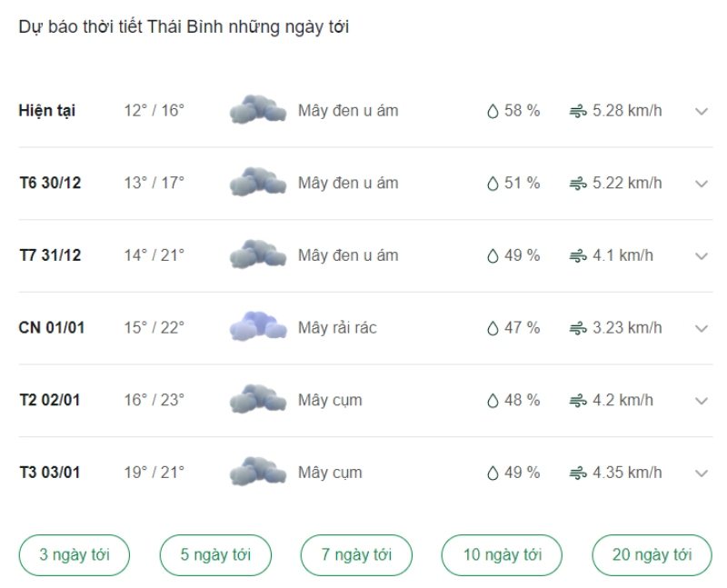Click the cloud icon for T6 30/12
Viewport: 727px width, 588px height.
pyautogui.click(x=258, y=183)
